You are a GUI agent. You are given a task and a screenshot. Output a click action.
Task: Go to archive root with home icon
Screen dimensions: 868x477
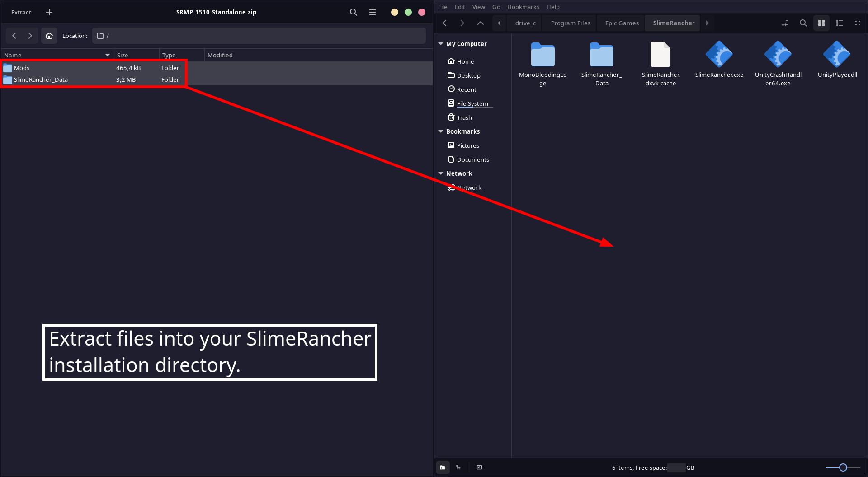coord(49,36)
